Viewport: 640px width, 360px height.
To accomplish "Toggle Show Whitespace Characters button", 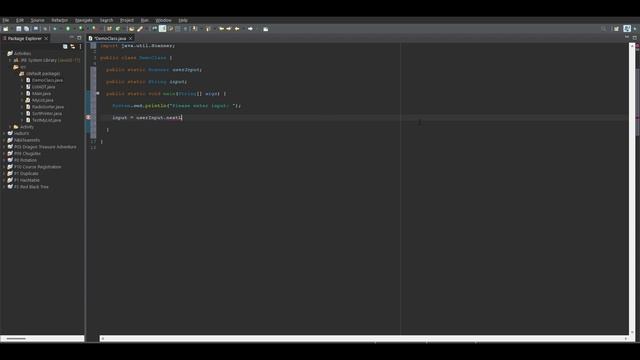I will point(185,29).
